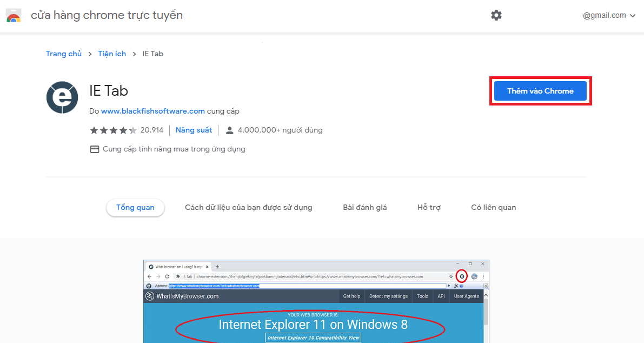This screenshot has width=644, height=343.
Task: Switch to the Có liên quan tab
Action: (493, 207)
